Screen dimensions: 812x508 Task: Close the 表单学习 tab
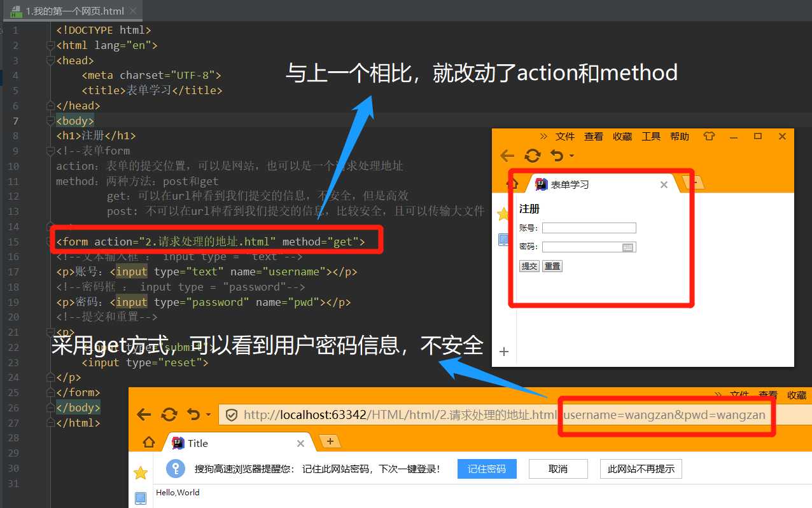tap(664, 184)
